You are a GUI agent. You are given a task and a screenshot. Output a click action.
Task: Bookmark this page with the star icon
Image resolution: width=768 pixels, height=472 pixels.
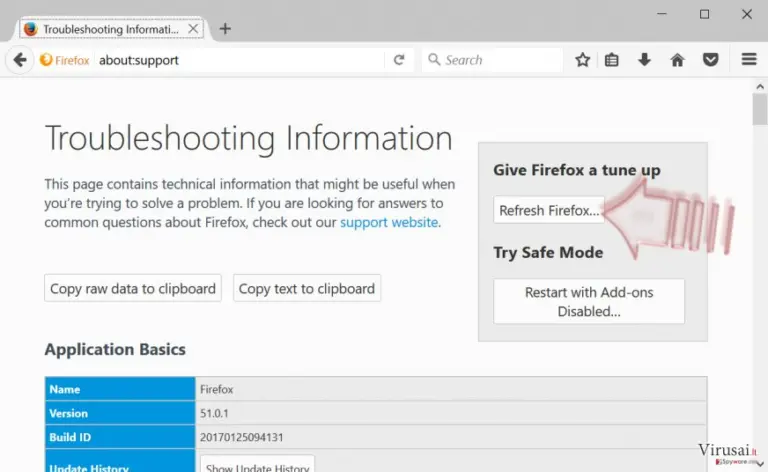[x=582, y=60]
